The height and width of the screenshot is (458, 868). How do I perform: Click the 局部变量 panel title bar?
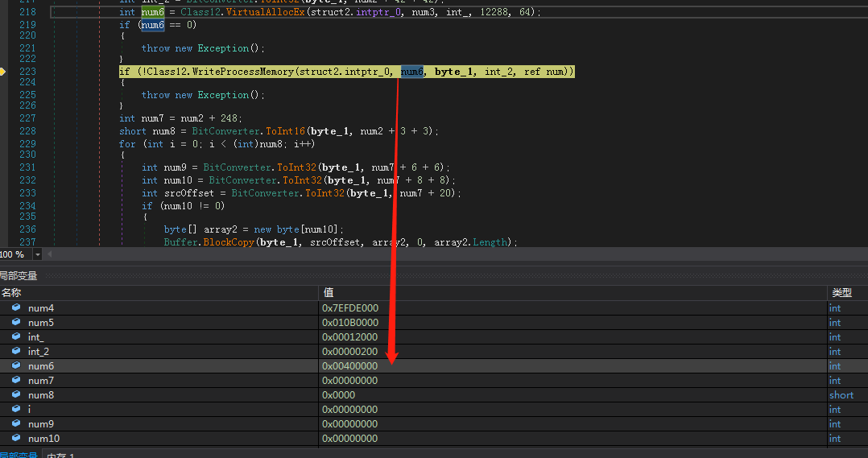434,275
